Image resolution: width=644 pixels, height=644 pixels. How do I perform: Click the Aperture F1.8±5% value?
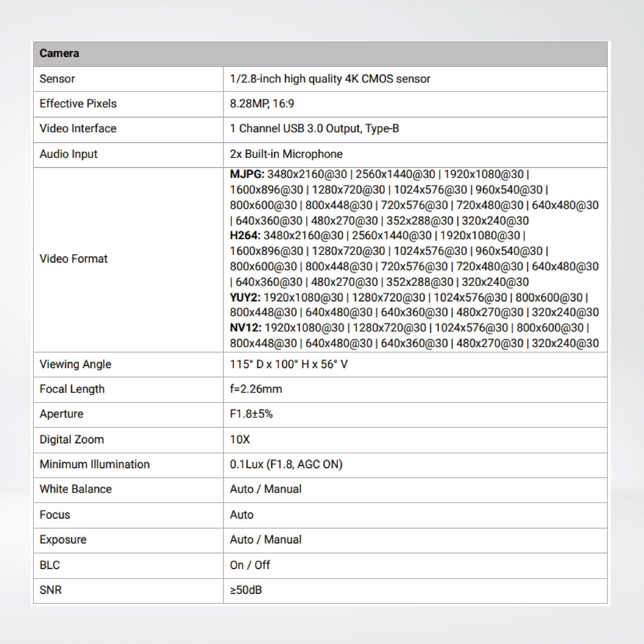pos(251,414)
